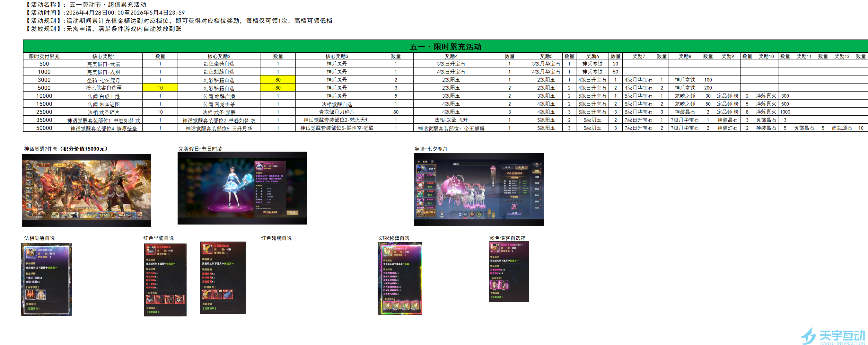Open the 坐骑-七夕鹿舟 screenshot thumbnail

coord(478,189)
